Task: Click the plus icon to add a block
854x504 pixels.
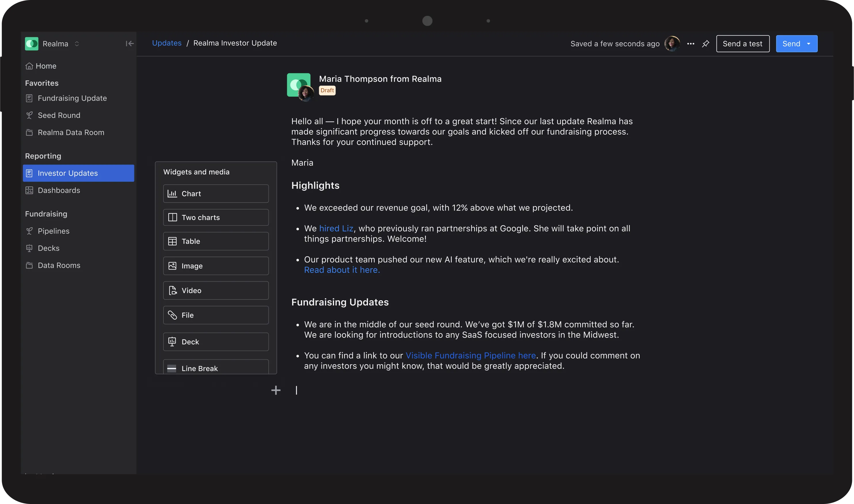Action: tap(276, 390)
